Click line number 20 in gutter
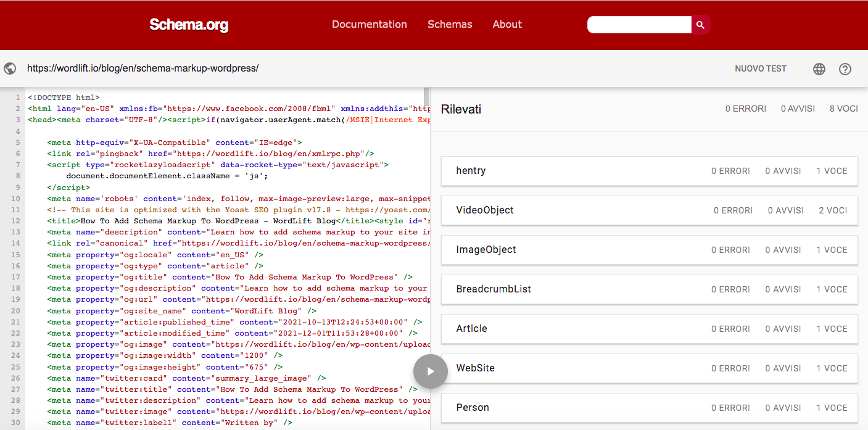The height and width of the screenshot is (430, 868). [15, 311]
